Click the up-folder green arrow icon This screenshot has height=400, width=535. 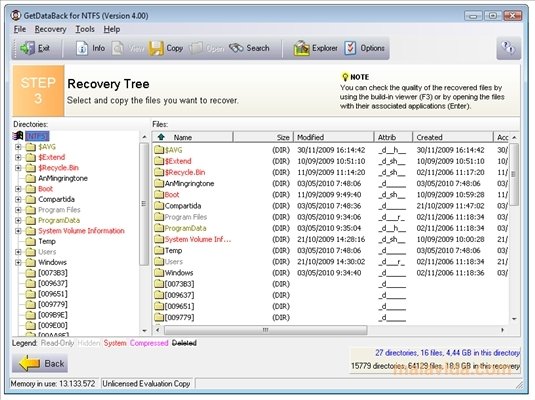161,137
